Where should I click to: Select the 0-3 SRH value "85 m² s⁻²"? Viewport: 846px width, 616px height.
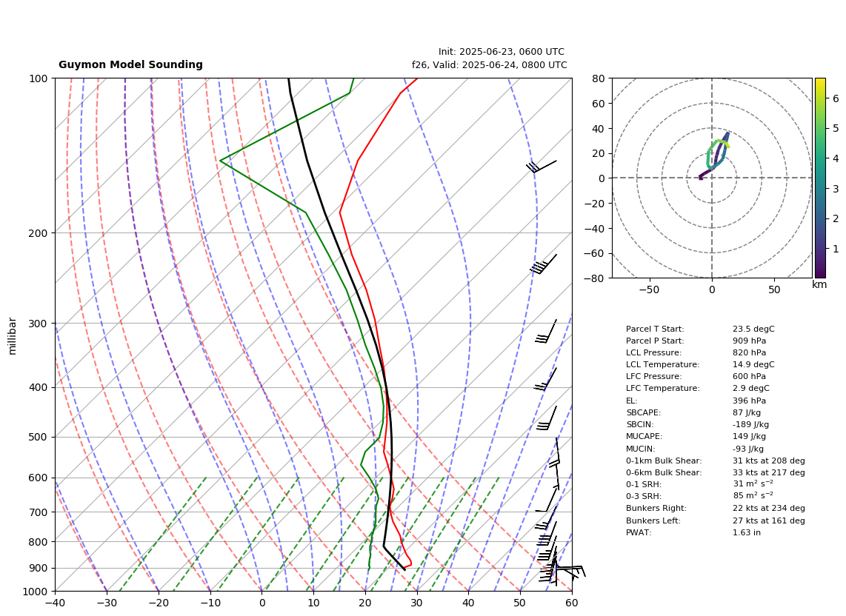pos(753,496)
